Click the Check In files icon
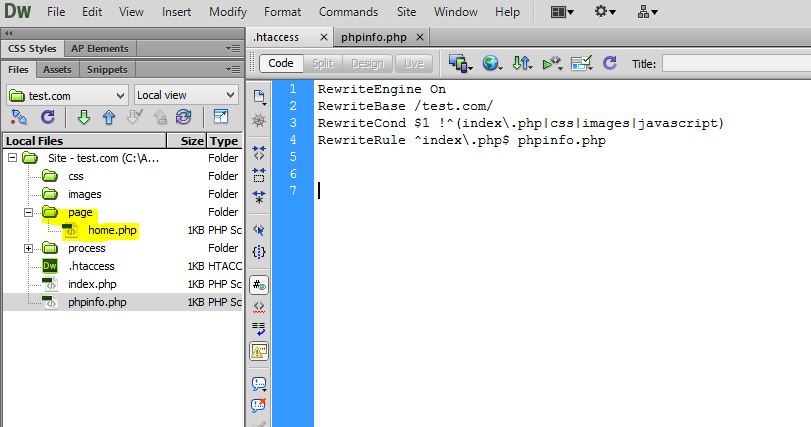Screen dimensions: 811x427 160,117
